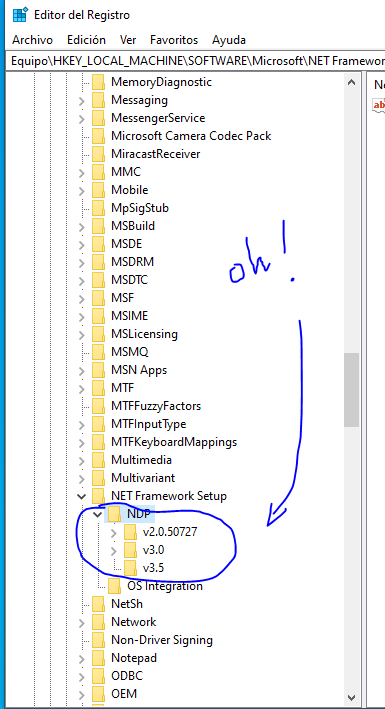Screen dimensions: 385x709
Task: Select the Non-Driver Signing tree entry
Action: (162, 640)
